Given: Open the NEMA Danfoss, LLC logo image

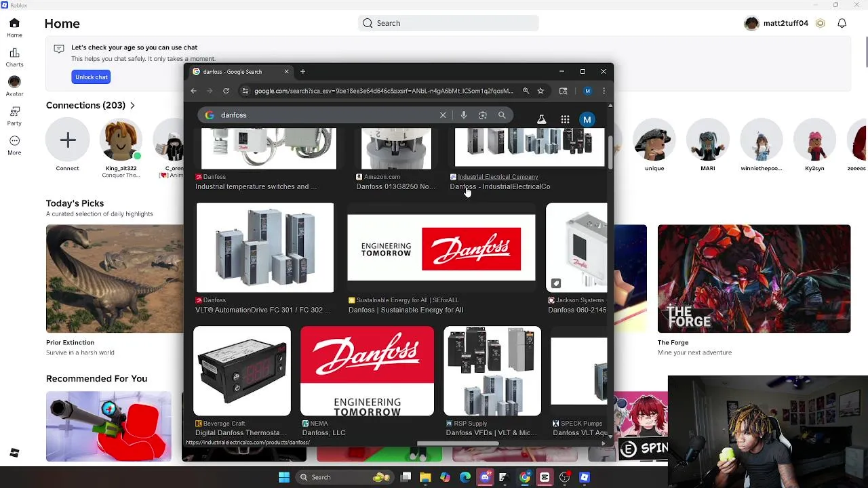Looking at the screenshot, I should [367, 371].
